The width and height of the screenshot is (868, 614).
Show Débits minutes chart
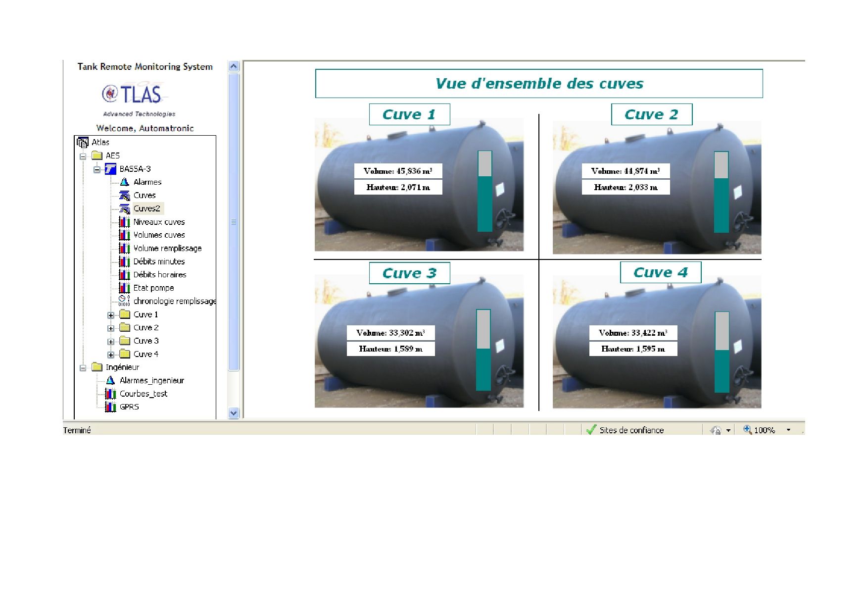tap(159, 261)
